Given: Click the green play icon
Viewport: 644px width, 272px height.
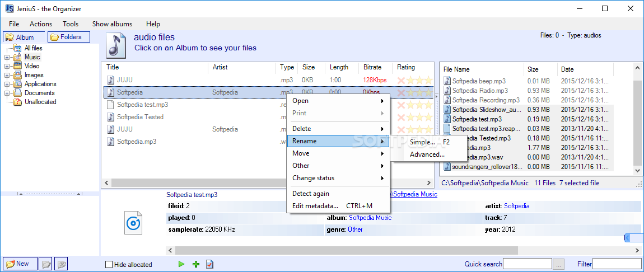Looking at the screenshot, I should coord(181,265).
